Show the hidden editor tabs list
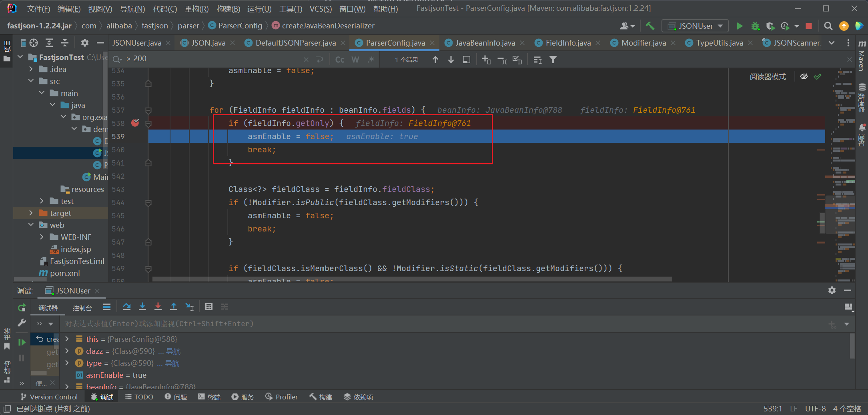This screenshot has height=415, width=868. (x=832, y=43)
